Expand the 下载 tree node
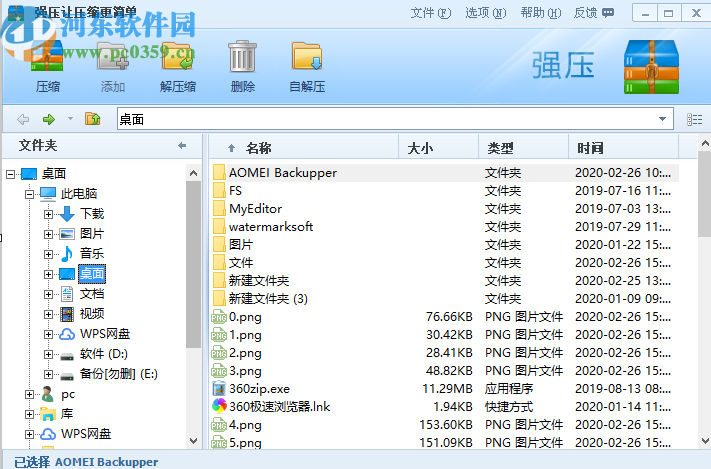 point(49,214)
